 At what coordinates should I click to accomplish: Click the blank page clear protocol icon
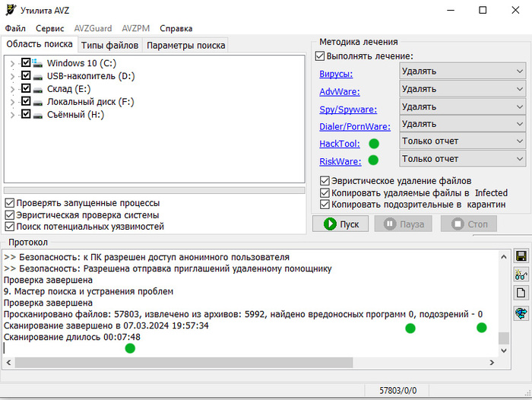521,293
